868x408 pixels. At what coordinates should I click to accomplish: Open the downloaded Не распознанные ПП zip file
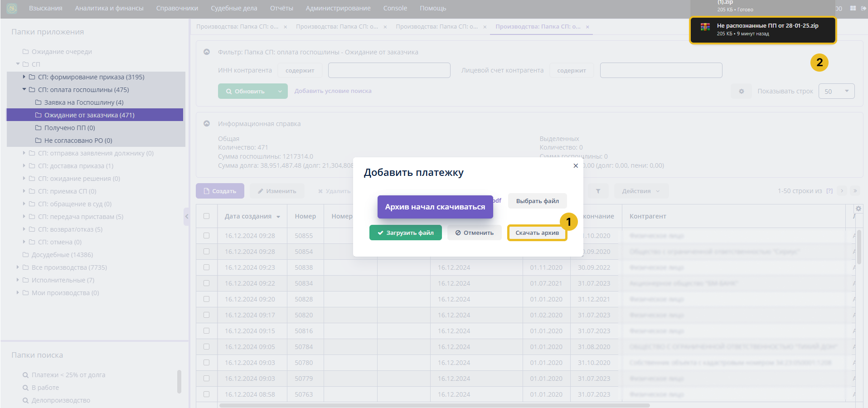763,29
